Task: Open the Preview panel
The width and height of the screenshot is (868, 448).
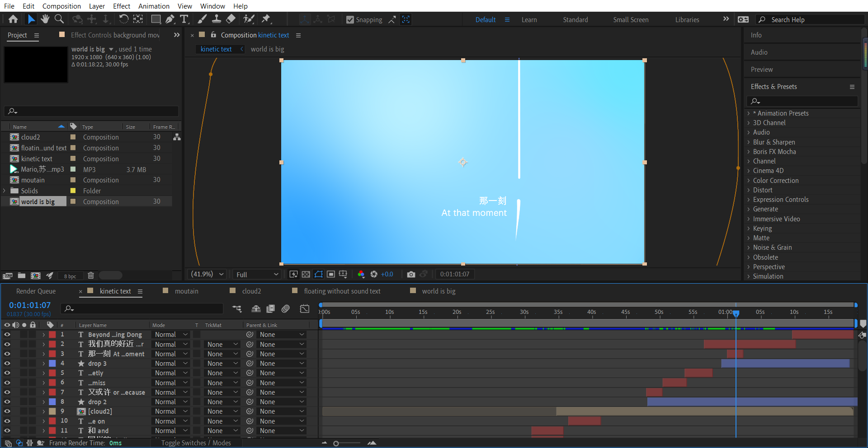Action: (761, 70)
